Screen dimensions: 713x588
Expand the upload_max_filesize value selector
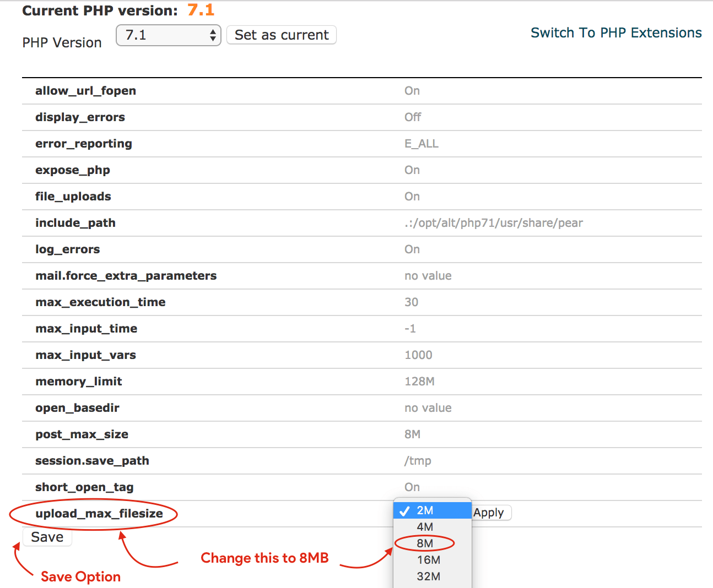tap(433, 510)
